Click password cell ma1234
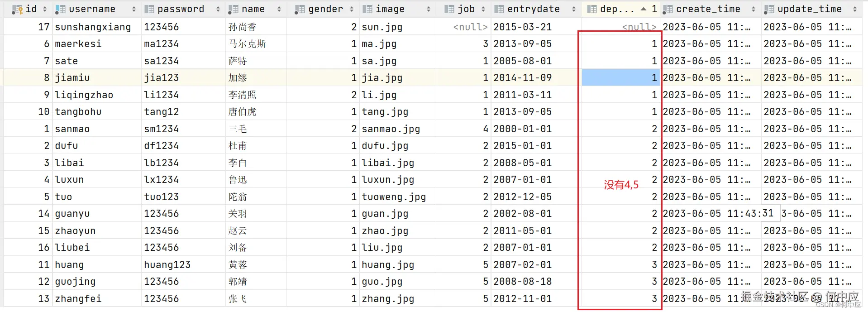The width and height of the screenshot is (868, 312). pyautogui.click(x=183, y=44)
